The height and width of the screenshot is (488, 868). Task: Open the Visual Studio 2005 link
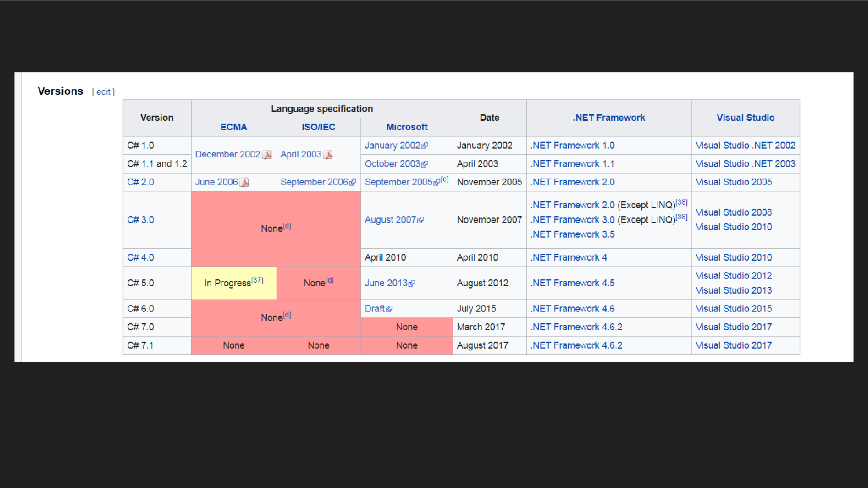tap(734, 182)
